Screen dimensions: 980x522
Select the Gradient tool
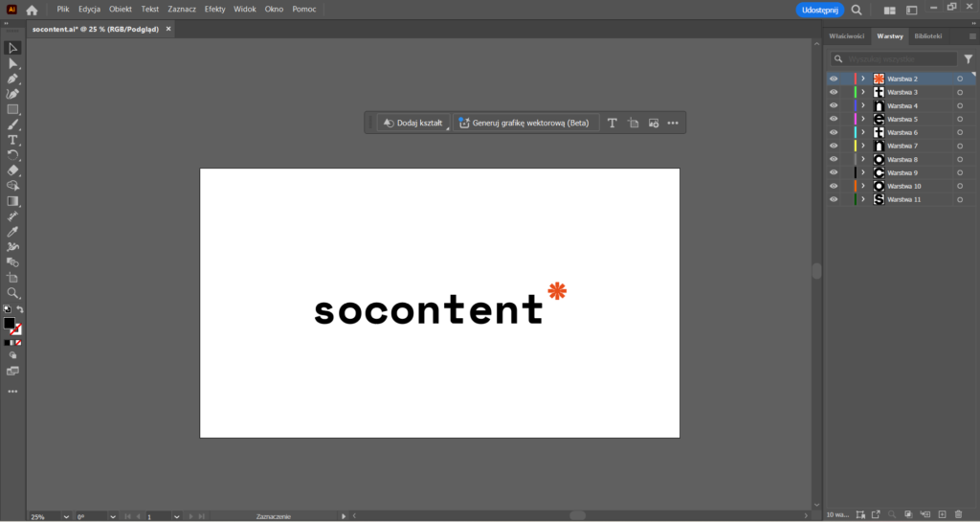tap(12, 201)
